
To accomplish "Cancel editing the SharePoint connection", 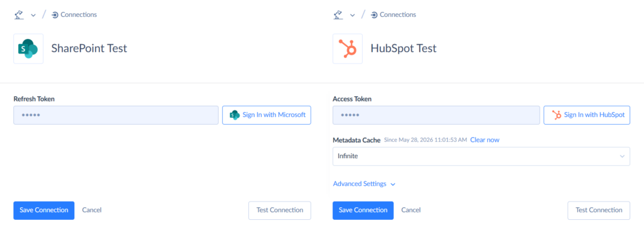I will tap(92, 210).
